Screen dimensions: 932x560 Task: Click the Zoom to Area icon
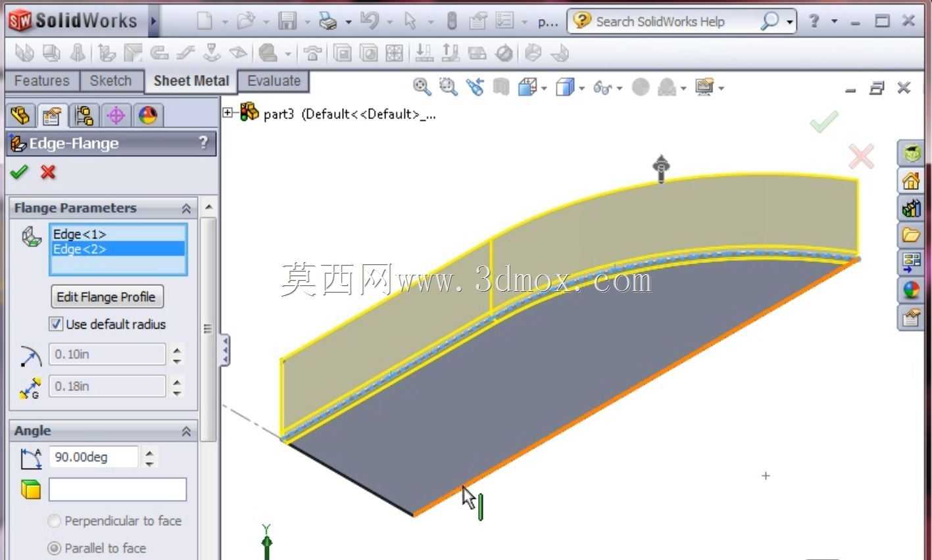[x=449, y=87]
